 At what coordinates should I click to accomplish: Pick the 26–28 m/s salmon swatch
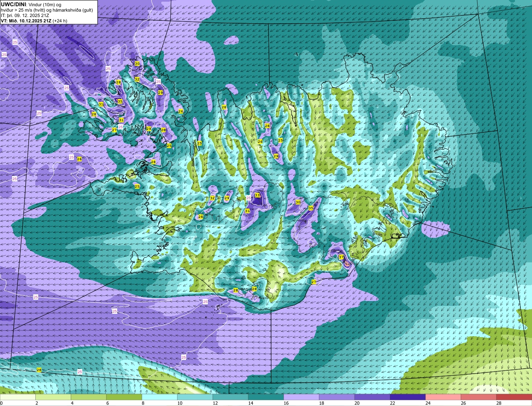(479, 397)
